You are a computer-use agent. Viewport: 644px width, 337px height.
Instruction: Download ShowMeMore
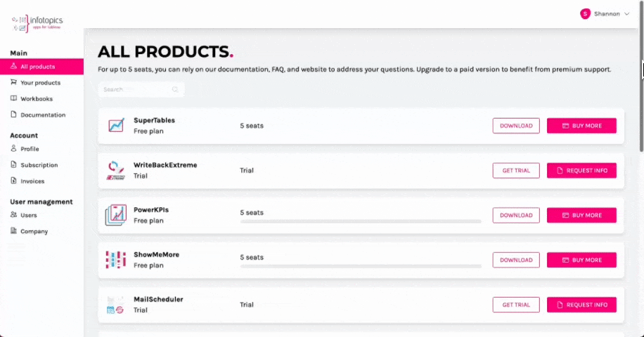pos(516,260)
